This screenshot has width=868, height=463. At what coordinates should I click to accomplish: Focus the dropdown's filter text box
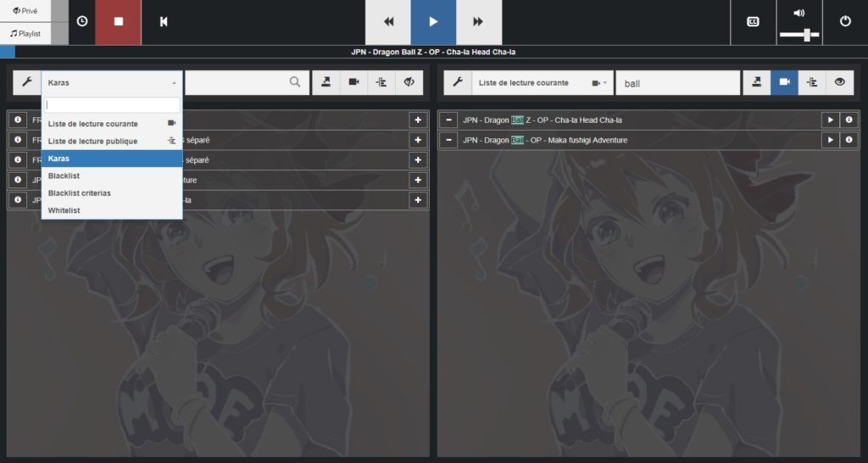(x=112, y=104)
